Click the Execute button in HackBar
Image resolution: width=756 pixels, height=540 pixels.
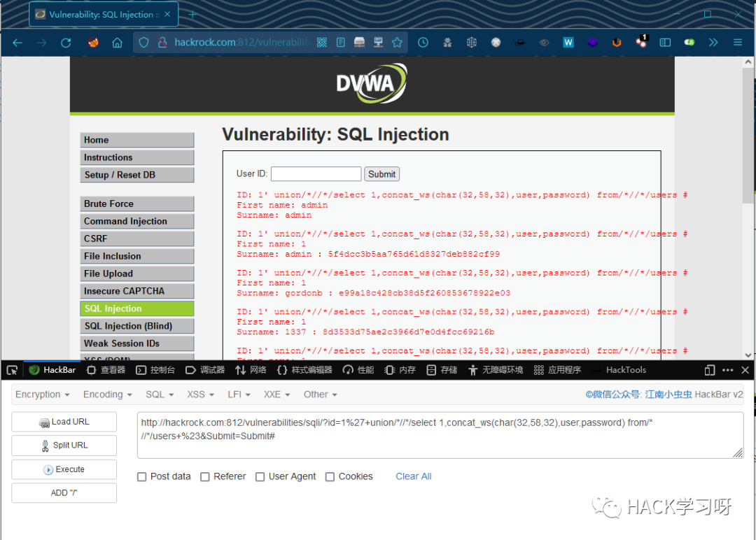(x=64, y=469)
